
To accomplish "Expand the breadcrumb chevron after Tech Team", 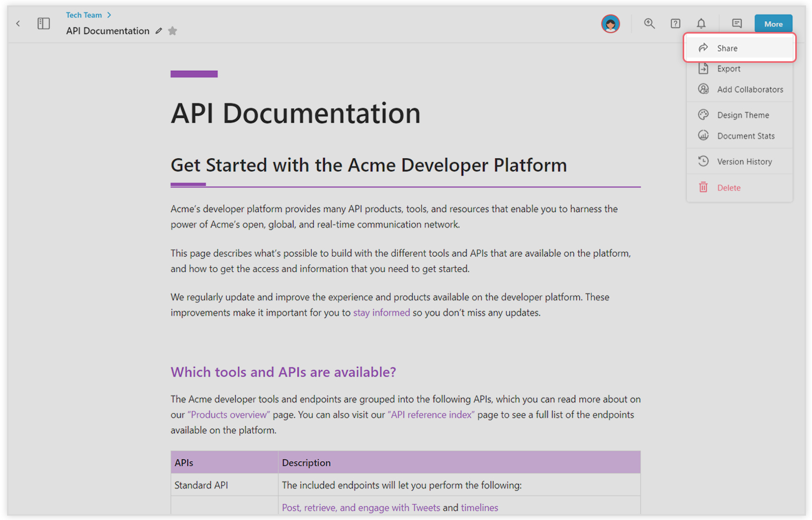I will (109, 15).
